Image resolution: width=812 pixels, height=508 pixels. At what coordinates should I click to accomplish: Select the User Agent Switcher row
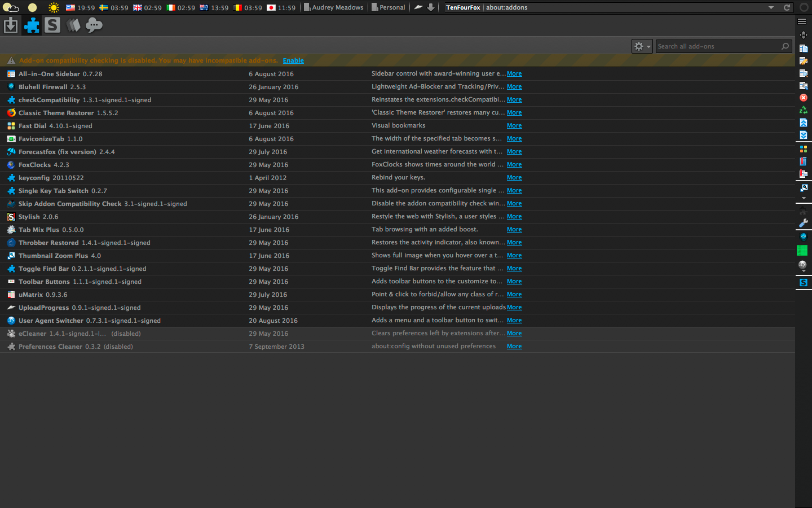click(398, 321)
